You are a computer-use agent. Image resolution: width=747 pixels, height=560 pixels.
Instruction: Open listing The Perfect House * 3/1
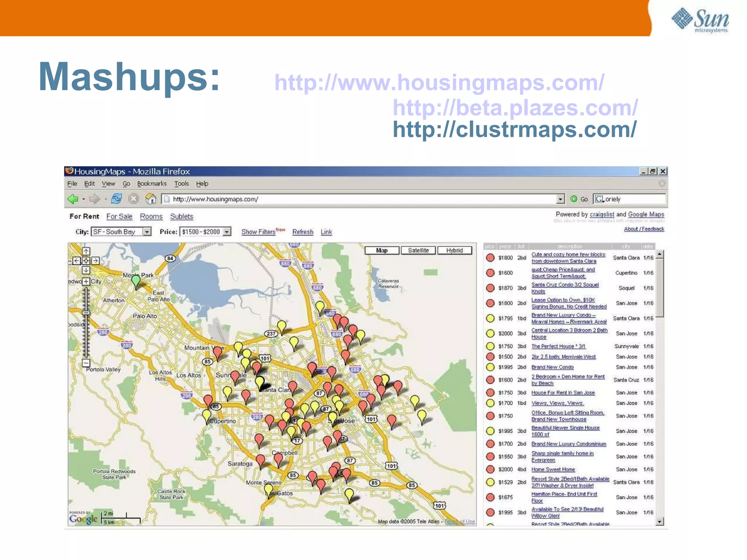(x=558, y=346)
